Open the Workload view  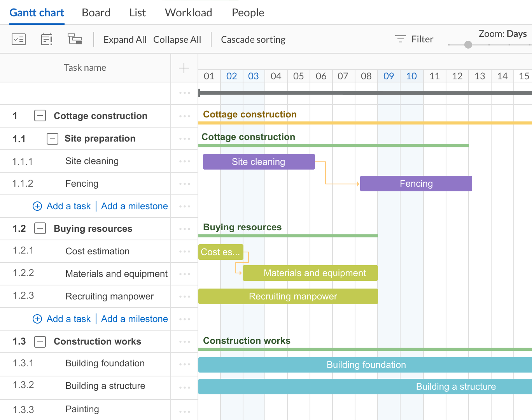pos(188,12)
